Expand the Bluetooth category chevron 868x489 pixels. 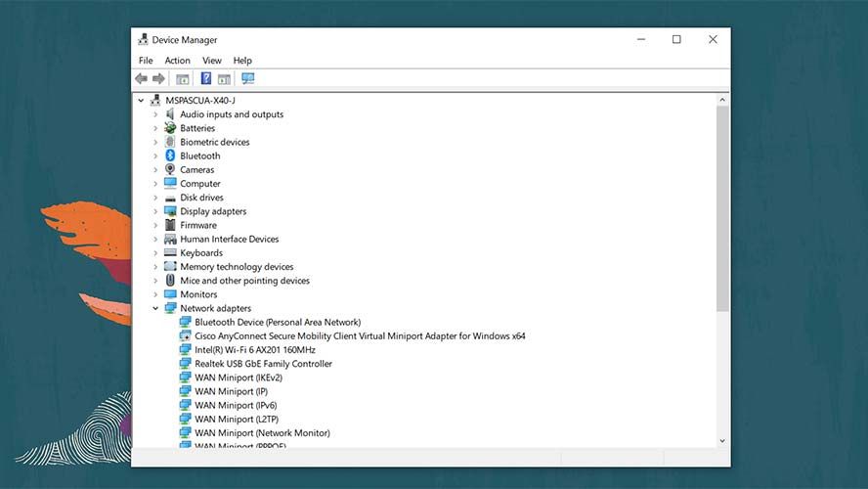pos(155,156)
